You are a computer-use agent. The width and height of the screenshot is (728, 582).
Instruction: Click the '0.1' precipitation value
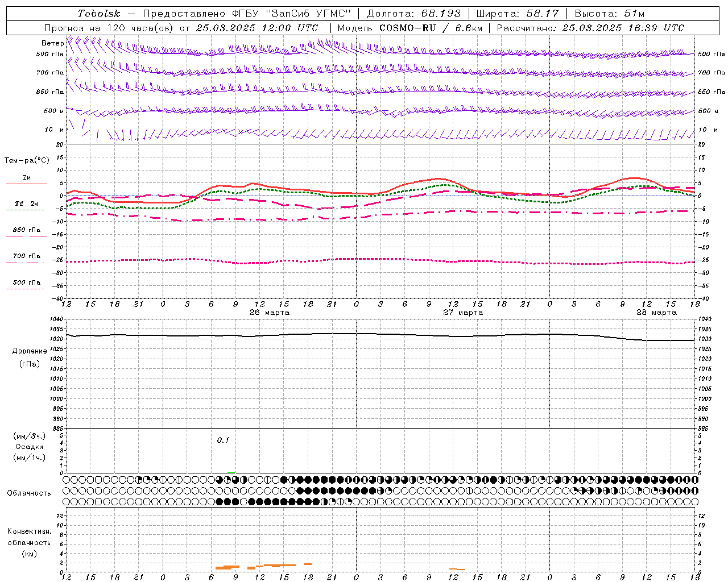[x=223, y=440]
